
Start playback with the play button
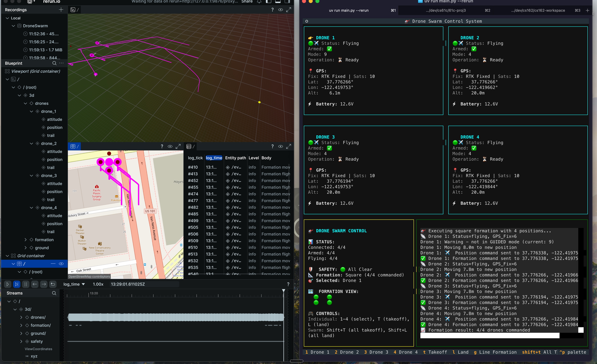[8, 284]
